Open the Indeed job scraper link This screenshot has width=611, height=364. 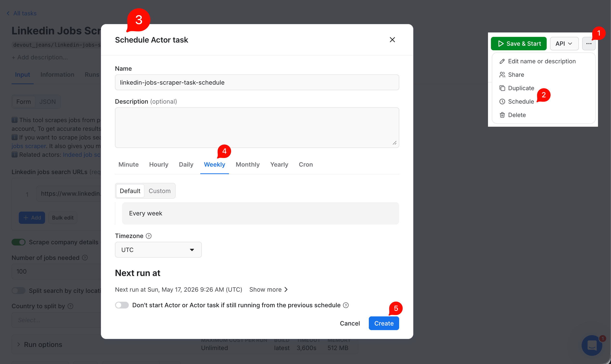tap(82, 155)
